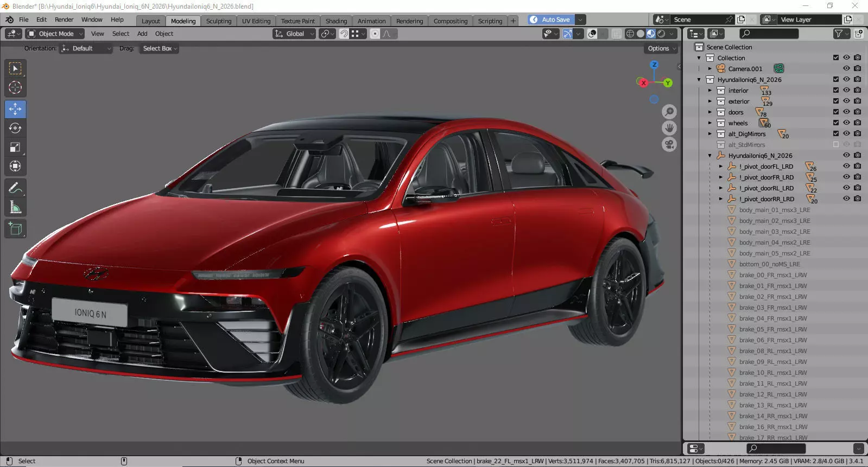Add a workspace with plus button

coord(513,21)
